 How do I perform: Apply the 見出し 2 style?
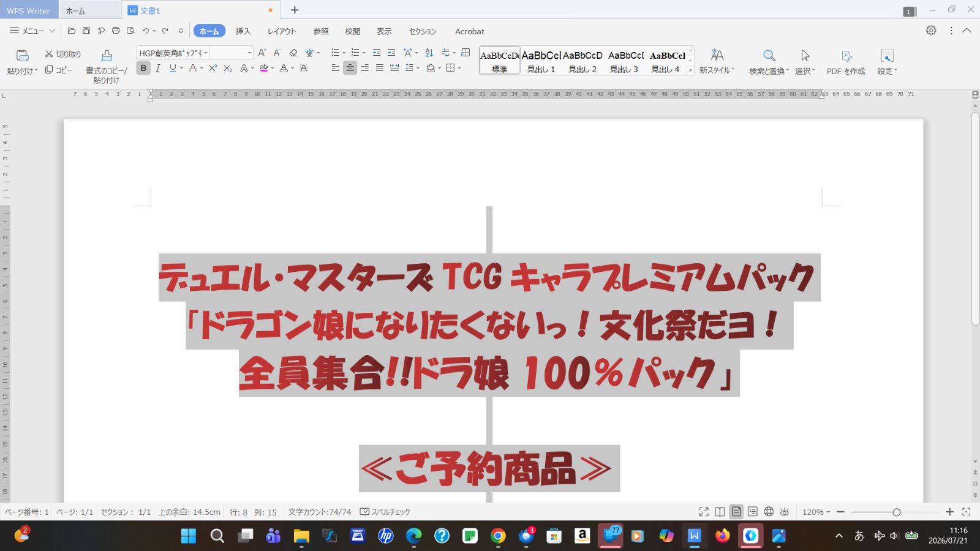(x=582, y=61)
